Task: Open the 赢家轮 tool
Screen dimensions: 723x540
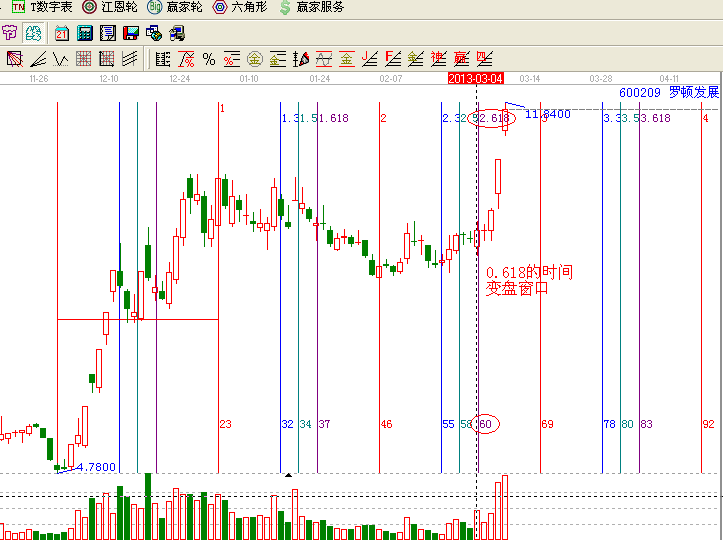Action: pyautogui.click(x=174, y=7)
